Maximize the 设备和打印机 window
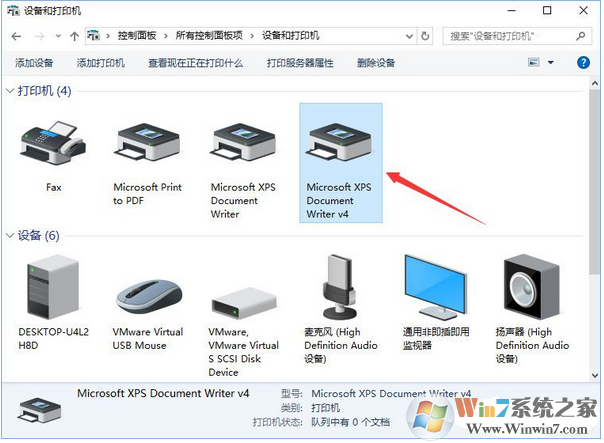This screenshot has width=604, height=443. (x=547, y=10)
